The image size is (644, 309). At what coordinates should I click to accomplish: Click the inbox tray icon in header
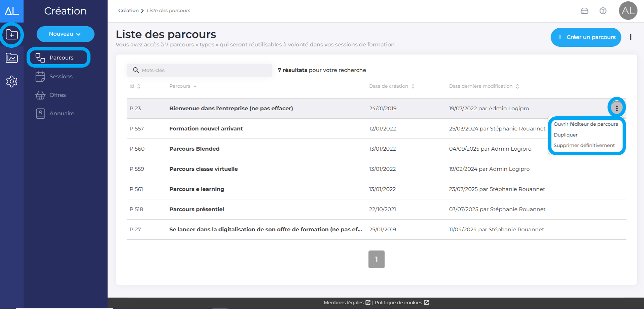(x=584, y=11)
